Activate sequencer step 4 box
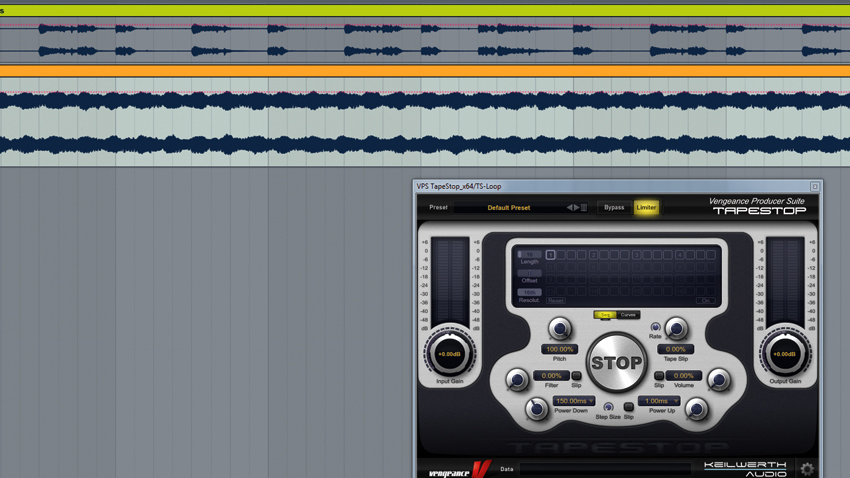 pos(679,255)
